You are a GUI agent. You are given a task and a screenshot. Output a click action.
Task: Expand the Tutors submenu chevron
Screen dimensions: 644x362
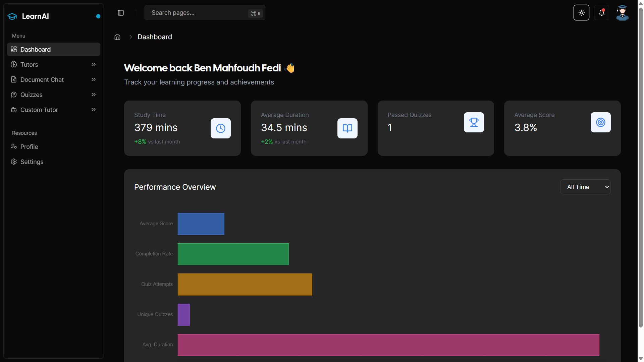click(x=94, y=64)
